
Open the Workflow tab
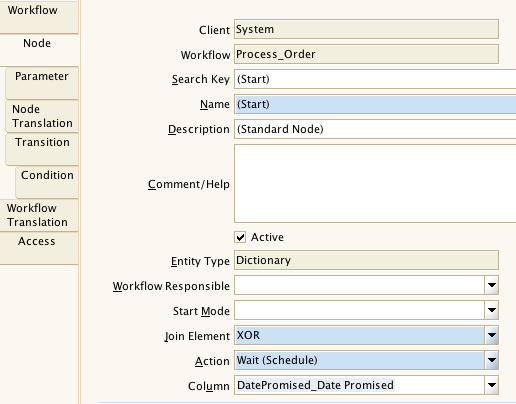click(x=39, y=17)
